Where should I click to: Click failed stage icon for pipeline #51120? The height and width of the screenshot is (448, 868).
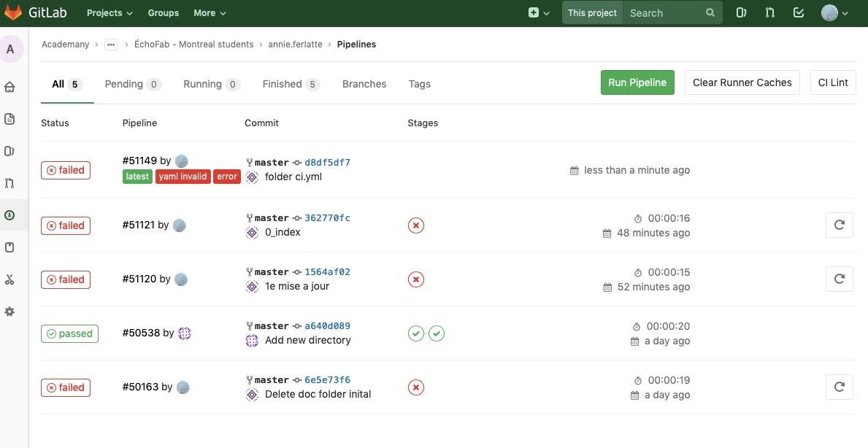[415, 279]
